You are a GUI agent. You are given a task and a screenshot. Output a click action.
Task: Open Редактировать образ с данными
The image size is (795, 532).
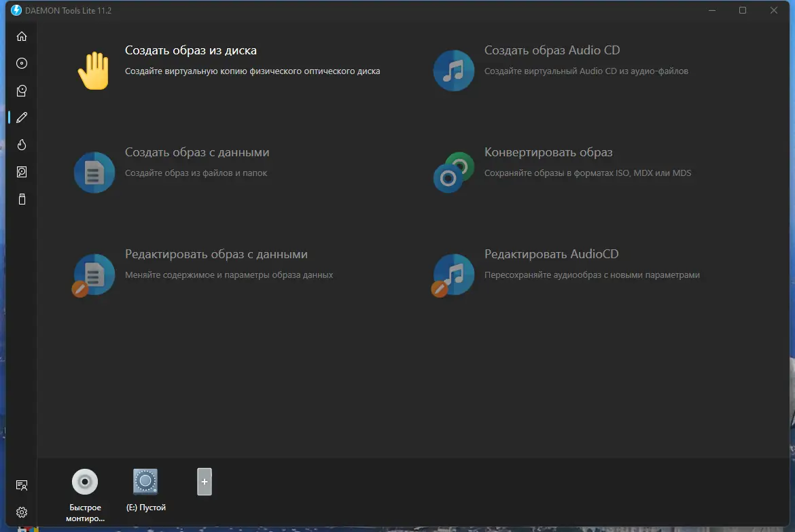217,254
